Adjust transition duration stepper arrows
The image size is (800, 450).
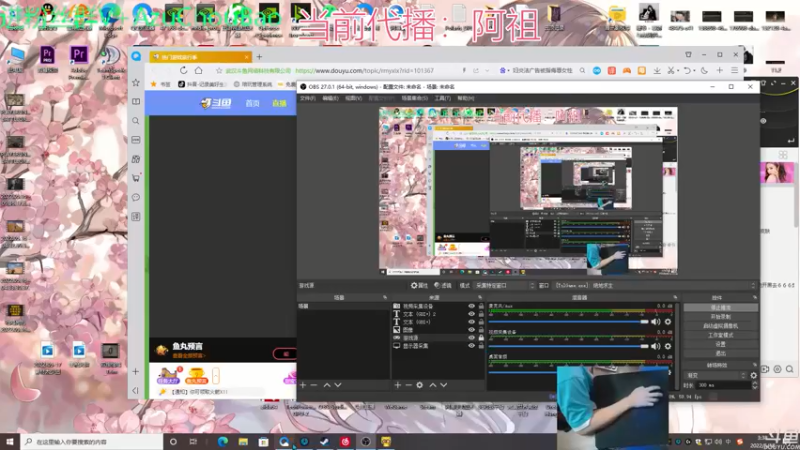[755, 385]
